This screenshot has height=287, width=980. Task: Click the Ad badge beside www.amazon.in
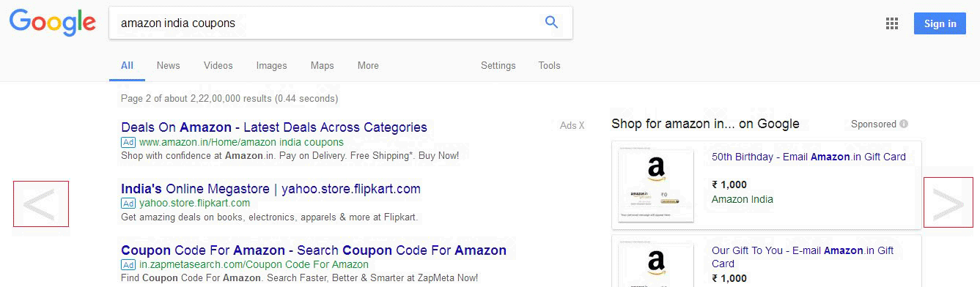(x=128, y=142)
